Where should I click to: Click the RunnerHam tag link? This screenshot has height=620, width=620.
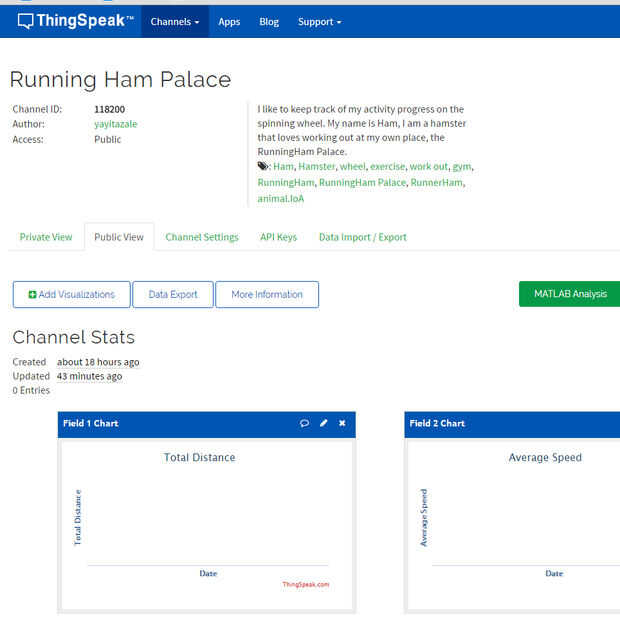tap(437, 183)
